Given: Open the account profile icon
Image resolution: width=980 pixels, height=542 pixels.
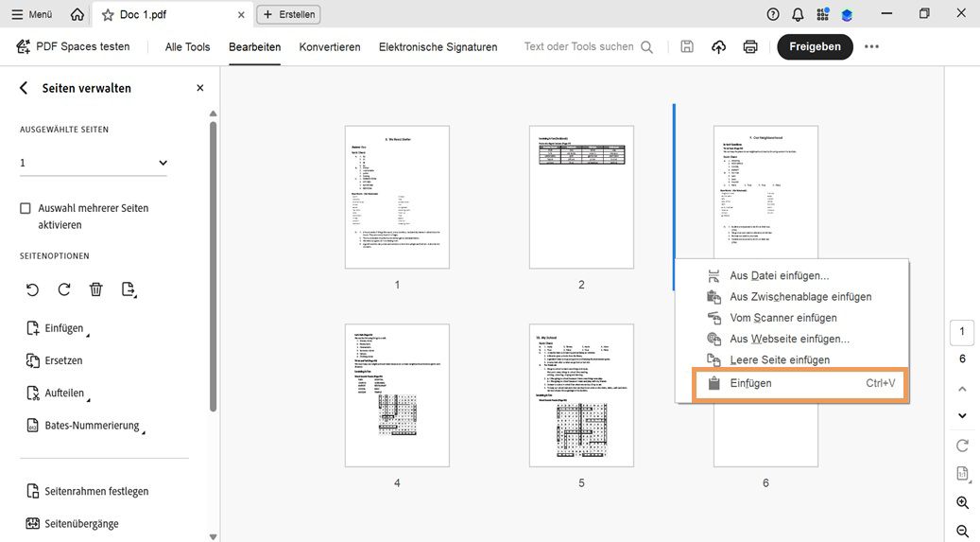Looking at the screenshot, I should pyautogui.click(x=847, y=14).
